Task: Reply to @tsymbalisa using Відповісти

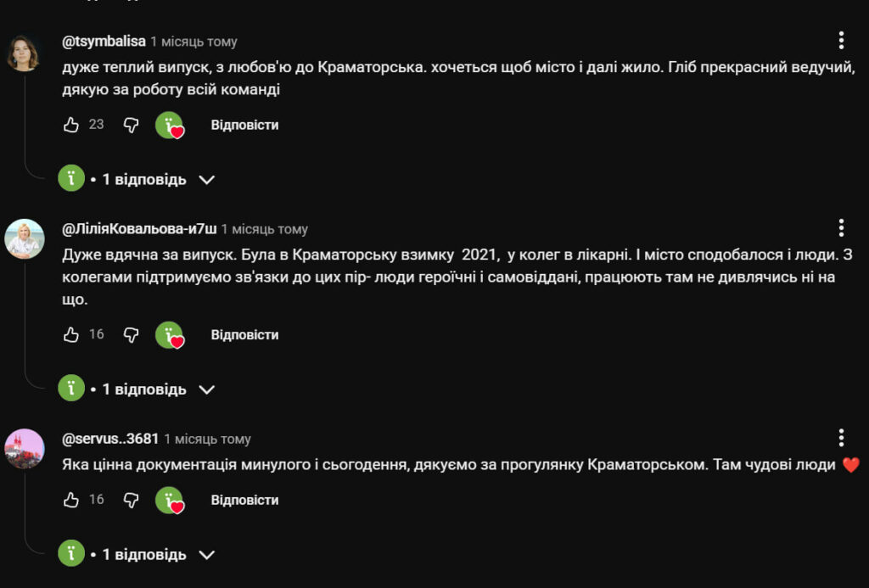Action: 244,125
